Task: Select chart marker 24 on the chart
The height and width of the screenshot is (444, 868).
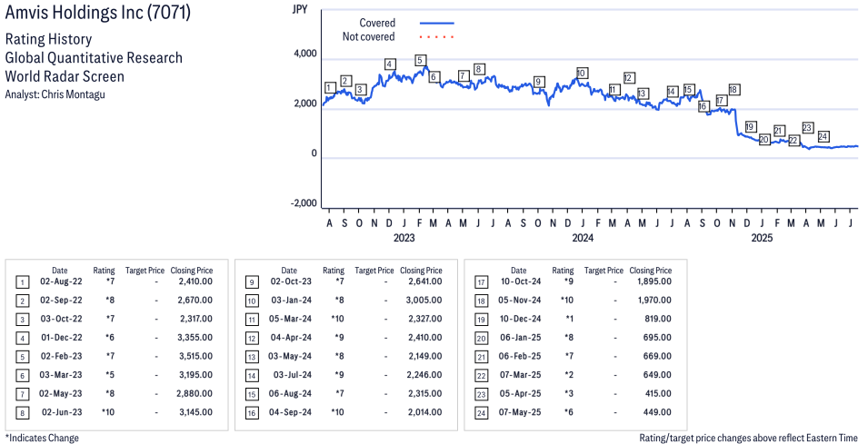Action: pyautogui.click(x=823, y=136)
